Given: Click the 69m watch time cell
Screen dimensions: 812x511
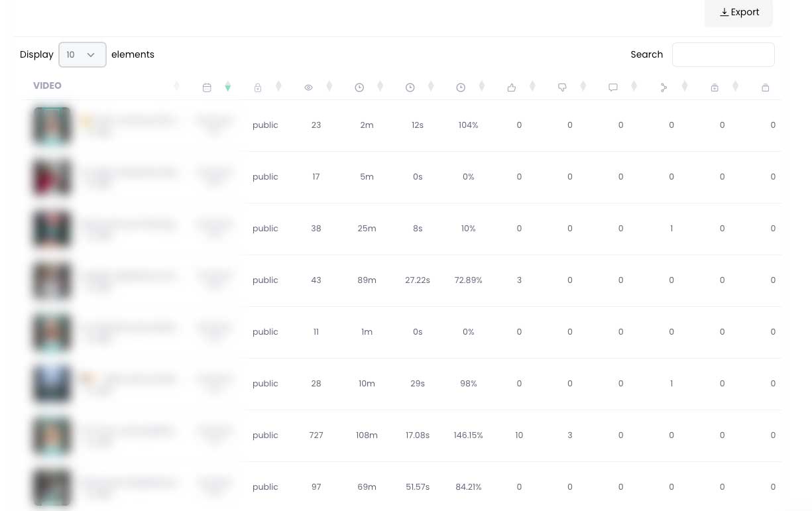Looking at the screenshot, I should 367,487.
